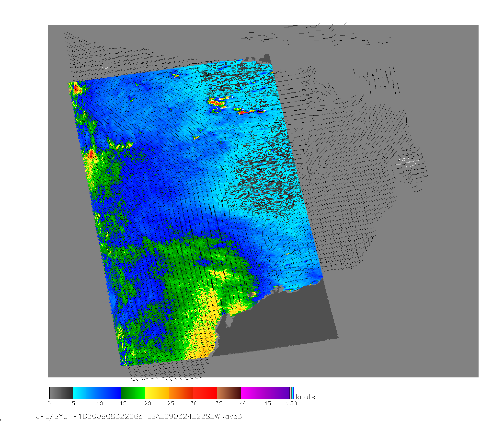
Task: Click the '25' scale label
Action: pyautogui.click(x=171, y=403)
